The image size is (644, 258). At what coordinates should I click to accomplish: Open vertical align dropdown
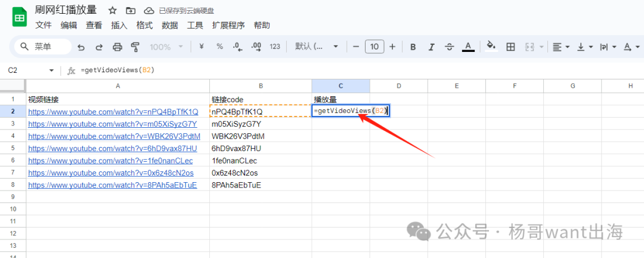[586, 47]
